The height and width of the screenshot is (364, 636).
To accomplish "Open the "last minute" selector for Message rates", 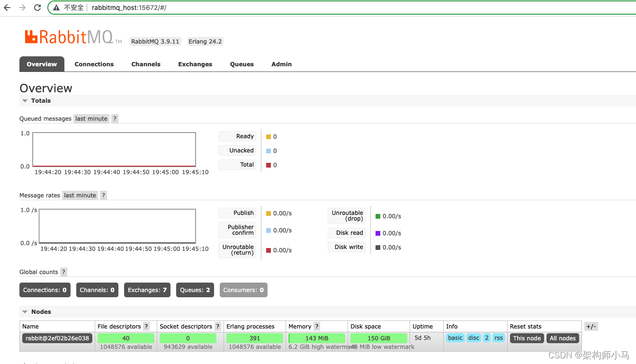I will (80, 195).
